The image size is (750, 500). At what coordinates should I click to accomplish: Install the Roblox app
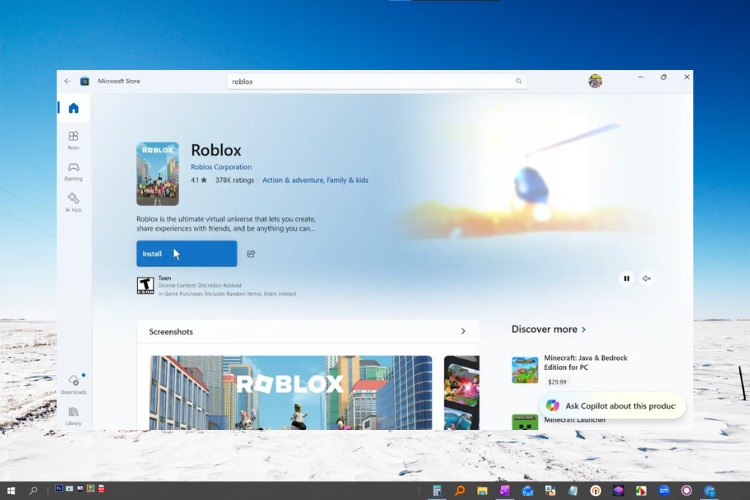(187, 254)
